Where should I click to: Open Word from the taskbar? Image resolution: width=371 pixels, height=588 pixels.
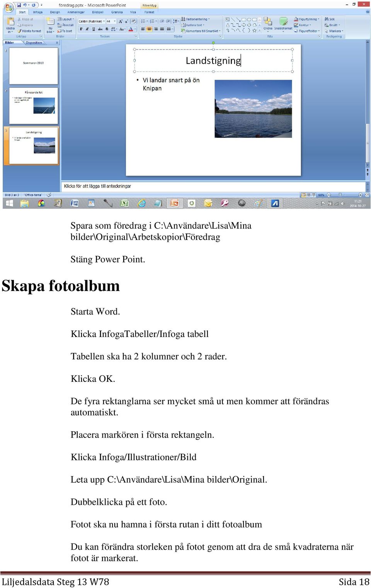pyautogui.click(x=75, y=203)
